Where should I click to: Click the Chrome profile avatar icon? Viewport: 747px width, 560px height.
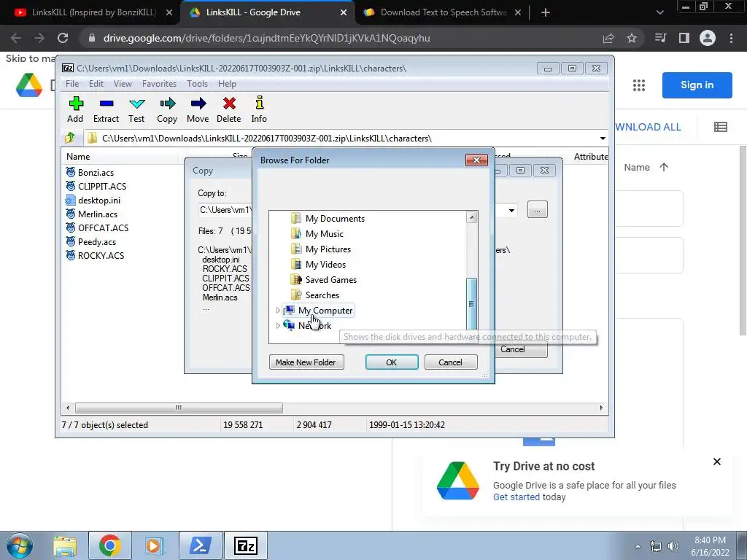708,38
